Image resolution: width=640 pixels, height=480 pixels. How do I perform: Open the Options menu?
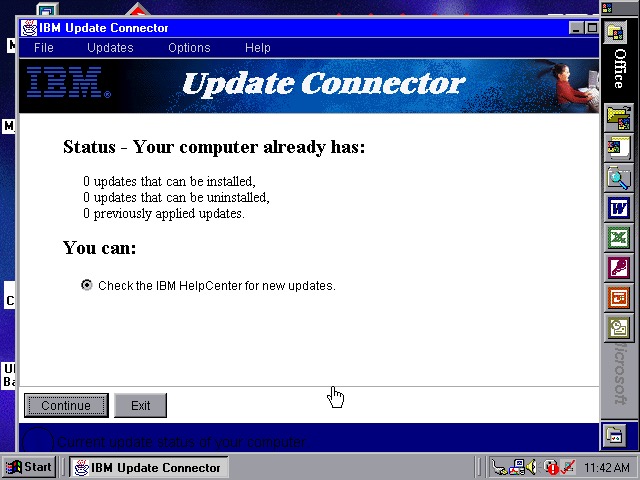pos(189,48)
